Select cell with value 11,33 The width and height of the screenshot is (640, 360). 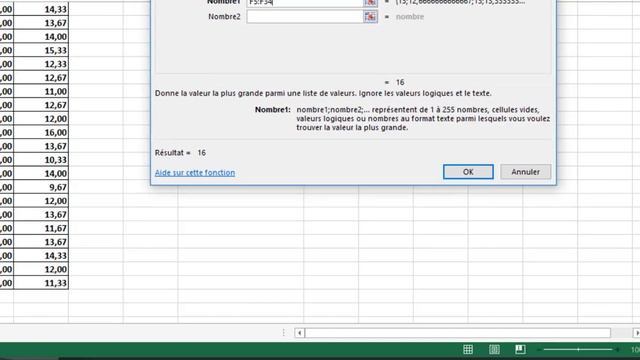point(41,283)
